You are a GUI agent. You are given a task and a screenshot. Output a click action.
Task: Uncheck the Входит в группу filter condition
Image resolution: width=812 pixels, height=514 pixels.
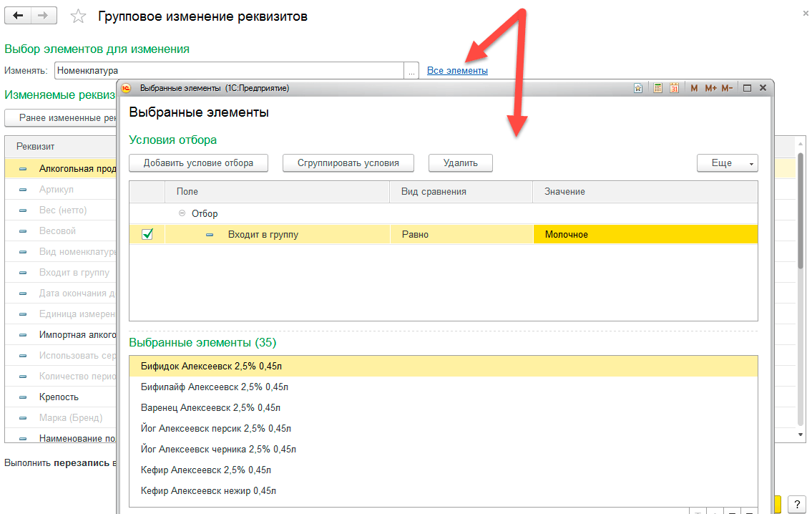(x=147, y=234)
